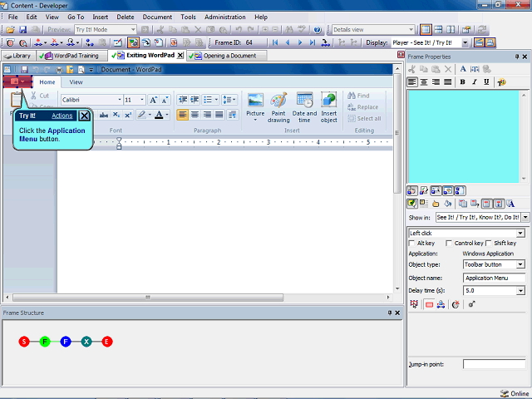
Task: Click Replace in the Editing group
Action: point(363,107)
